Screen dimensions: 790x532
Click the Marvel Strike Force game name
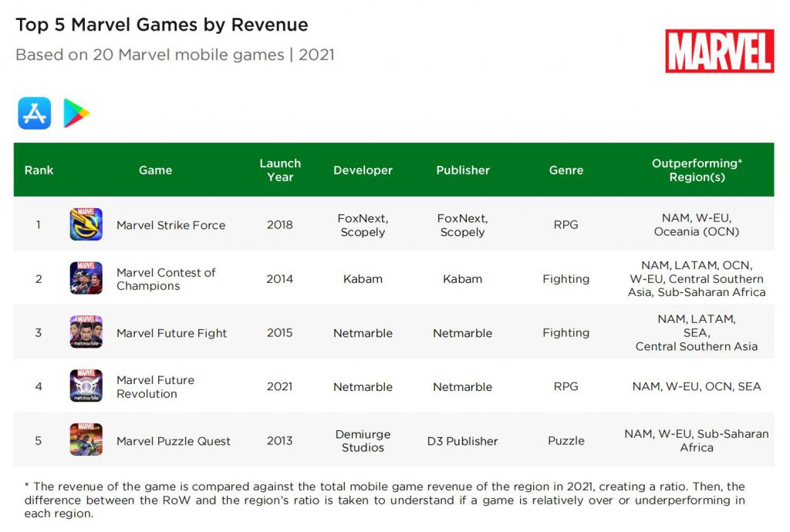tap(170, 225)
